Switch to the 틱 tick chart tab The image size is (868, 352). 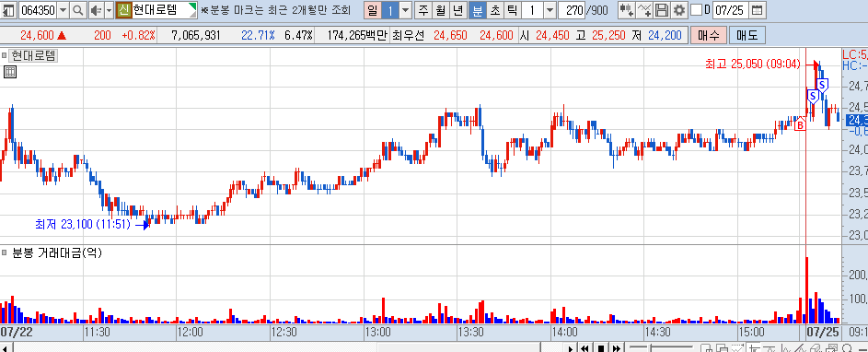coord(512,10)
